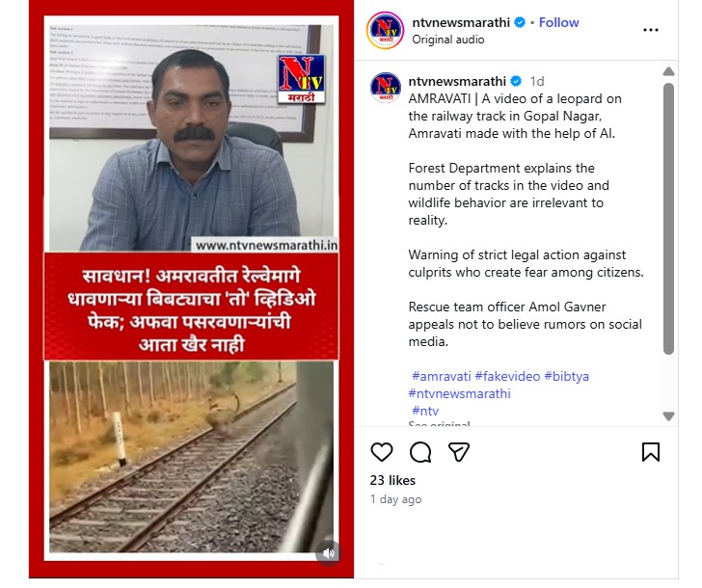The height and width of the screenshot is (588, 702).
Task: Click the caption scrollbar down arrow
Action: coord(668,416)
